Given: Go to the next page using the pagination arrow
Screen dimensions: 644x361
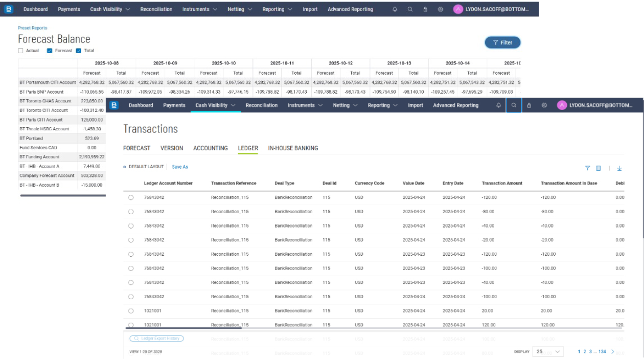Looking at the screenshot, I should tap(613, 351).
